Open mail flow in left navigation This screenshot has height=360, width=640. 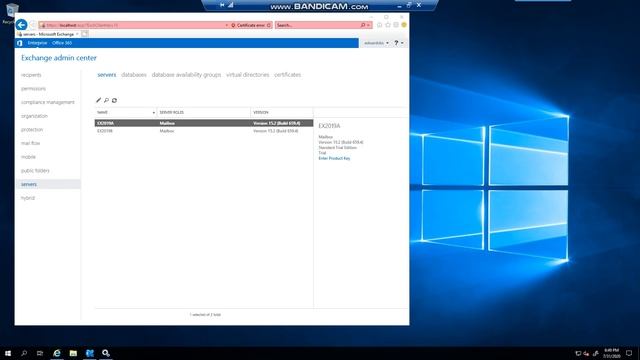[31, 143]
